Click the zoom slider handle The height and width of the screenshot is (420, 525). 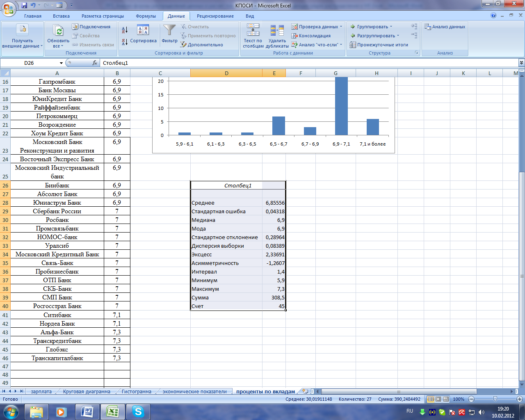tap(495, 399)
